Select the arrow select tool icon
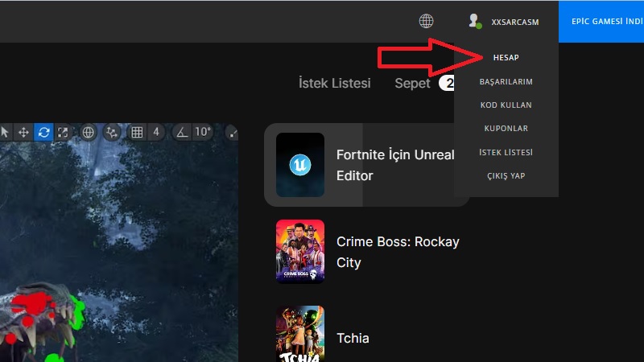Viewport: 644px width, 362px height. click(5, 132)
